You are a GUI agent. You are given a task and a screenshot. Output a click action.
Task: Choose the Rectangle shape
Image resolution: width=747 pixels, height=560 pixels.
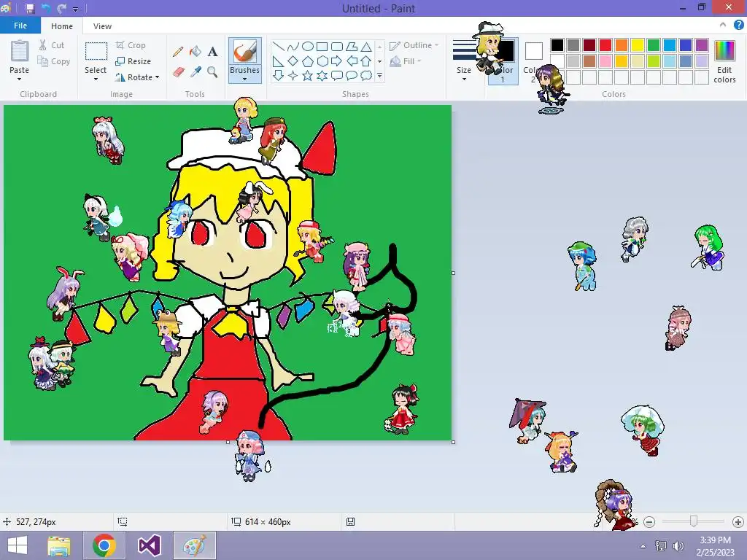pyautogui.click(x=322, y=46)
